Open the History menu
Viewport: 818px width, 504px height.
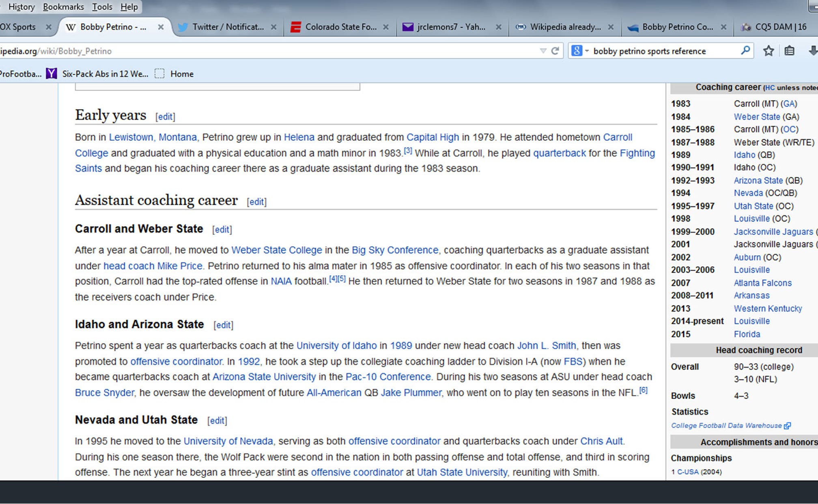(22, 7)
